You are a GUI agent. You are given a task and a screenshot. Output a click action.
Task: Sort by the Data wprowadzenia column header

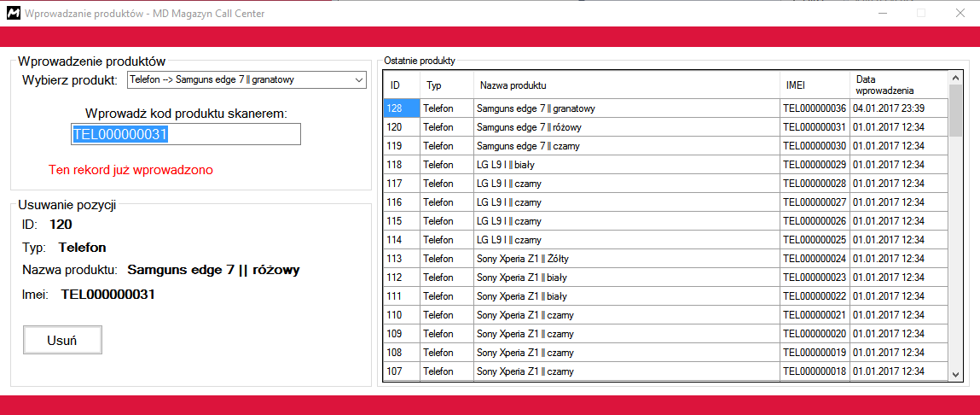(x=899, y=85)
